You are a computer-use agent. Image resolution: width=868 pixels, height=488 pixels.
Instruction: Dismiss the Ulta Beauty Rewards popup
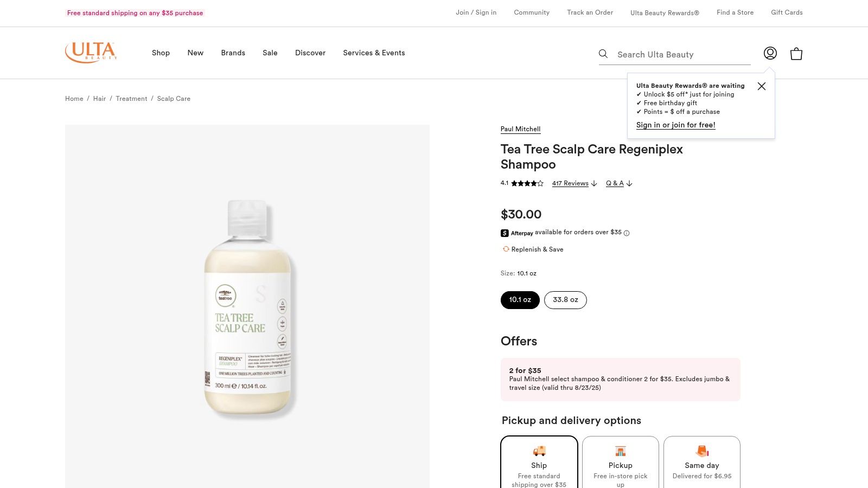(x=761, y=86)
